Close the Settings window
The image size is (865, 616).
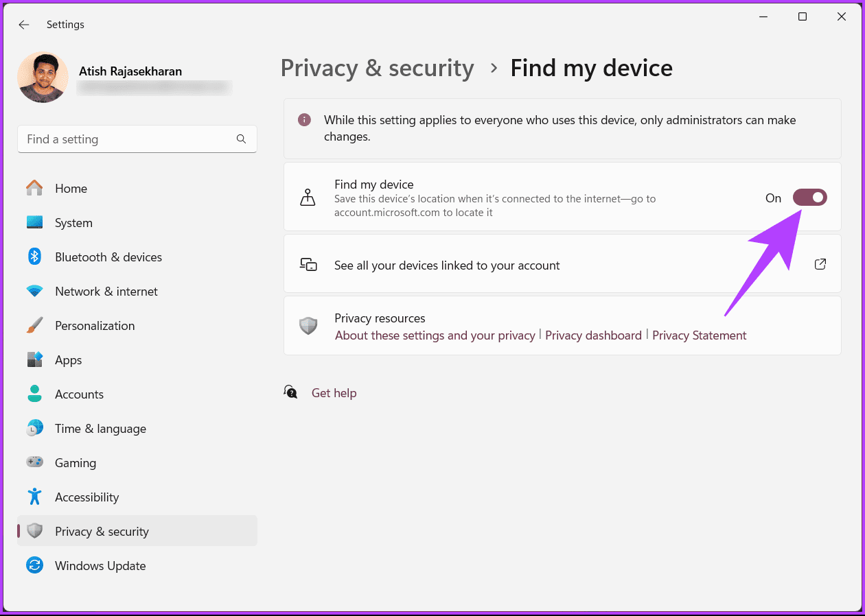[x=842, y=17]
